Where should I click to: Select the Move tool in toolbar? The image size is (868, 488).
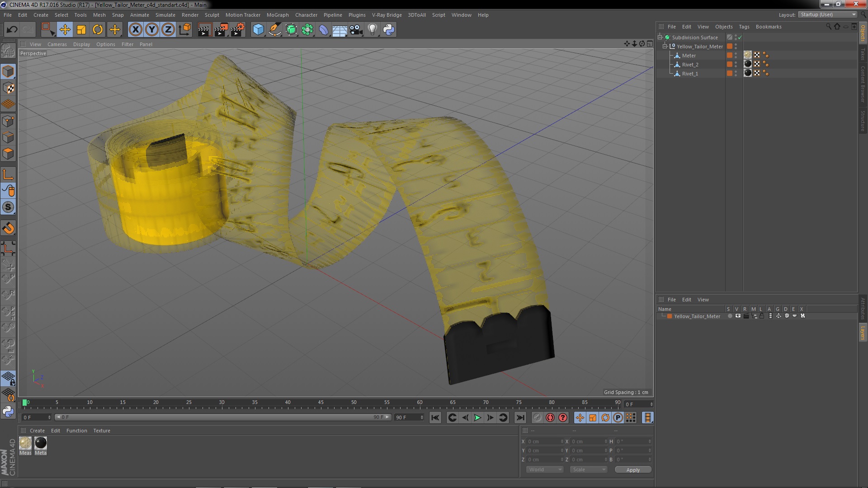[65, 30]
